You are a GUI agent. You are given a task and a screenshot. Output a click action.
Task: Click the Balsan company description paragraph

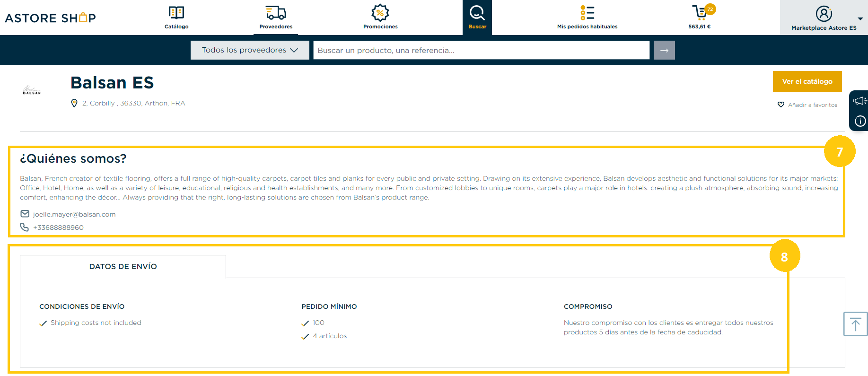[429, 188]
